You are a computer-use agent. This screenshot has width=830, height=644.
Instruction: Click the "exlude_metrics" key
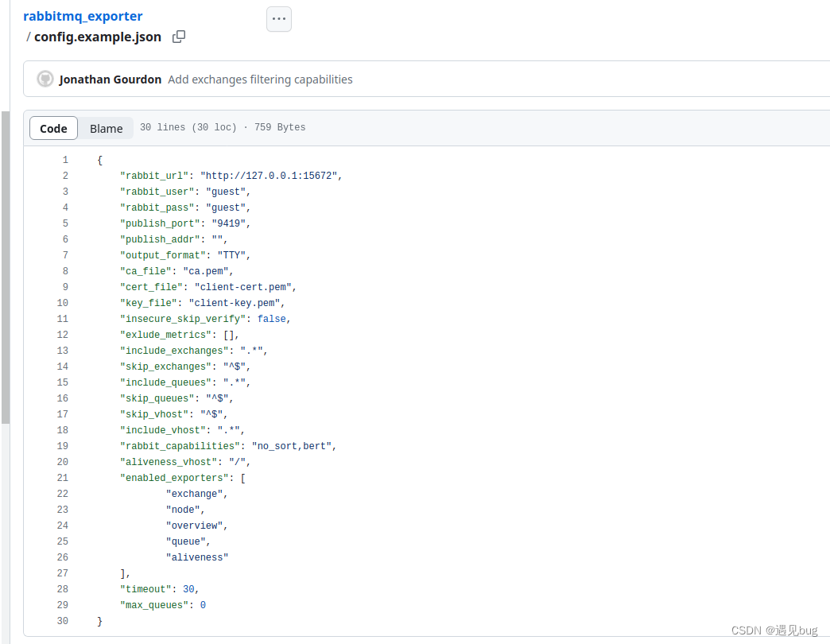coord(165,335)
